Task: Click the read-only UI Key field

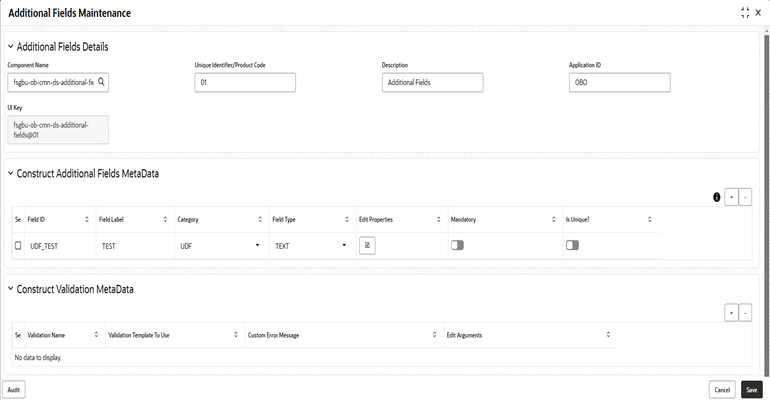Action: point(58,130)
